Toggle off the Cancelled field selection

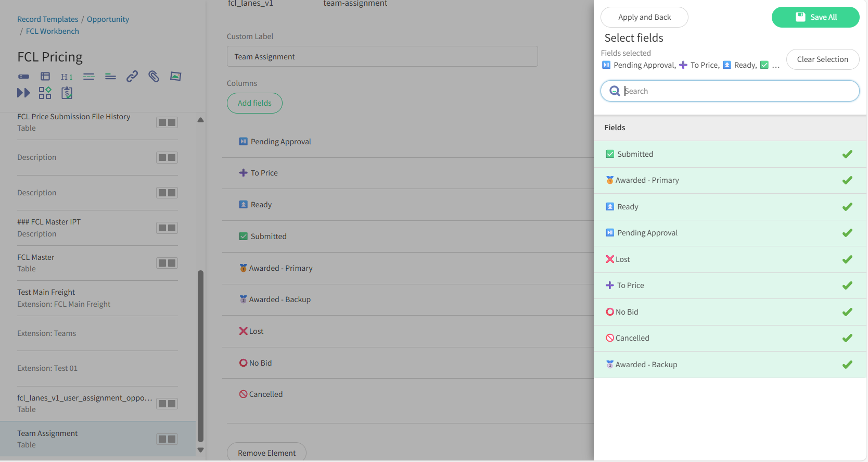coord(730,338)
